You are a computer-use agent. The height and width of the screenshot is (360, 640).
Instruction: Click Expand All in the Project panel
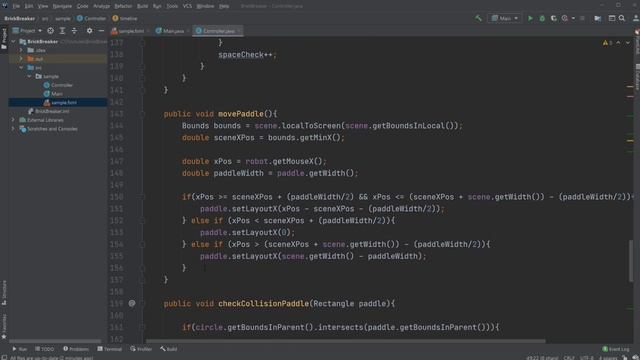(62, 31)
